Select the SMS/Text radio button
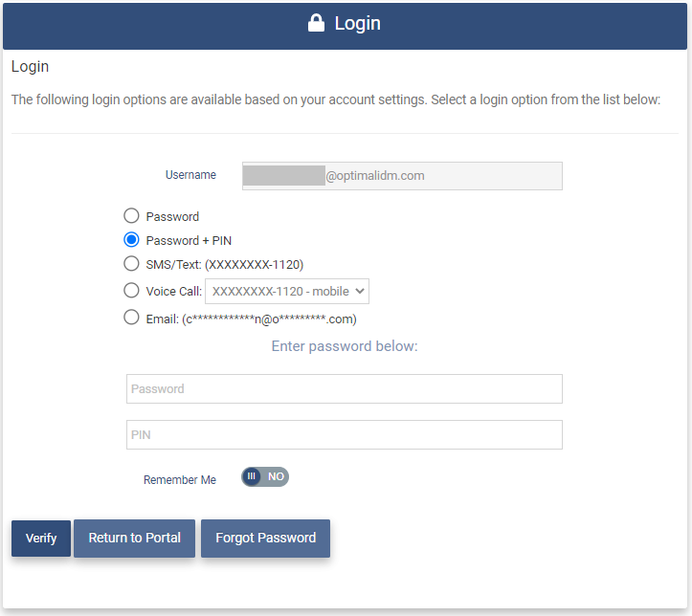 (x=132, y=264)
